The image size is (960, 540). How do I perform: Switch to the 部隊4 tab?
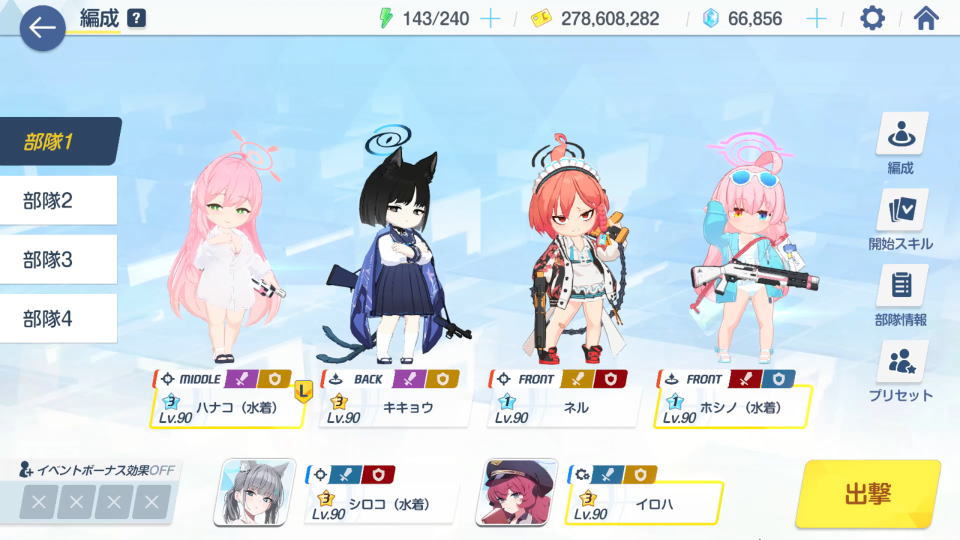(58, 318)
